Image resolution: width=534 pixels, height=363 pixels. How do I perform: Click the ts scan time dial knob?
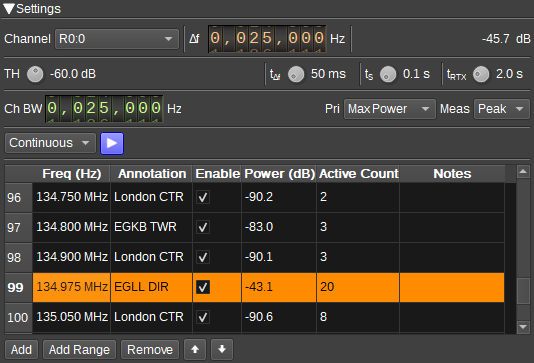(388, 74)
